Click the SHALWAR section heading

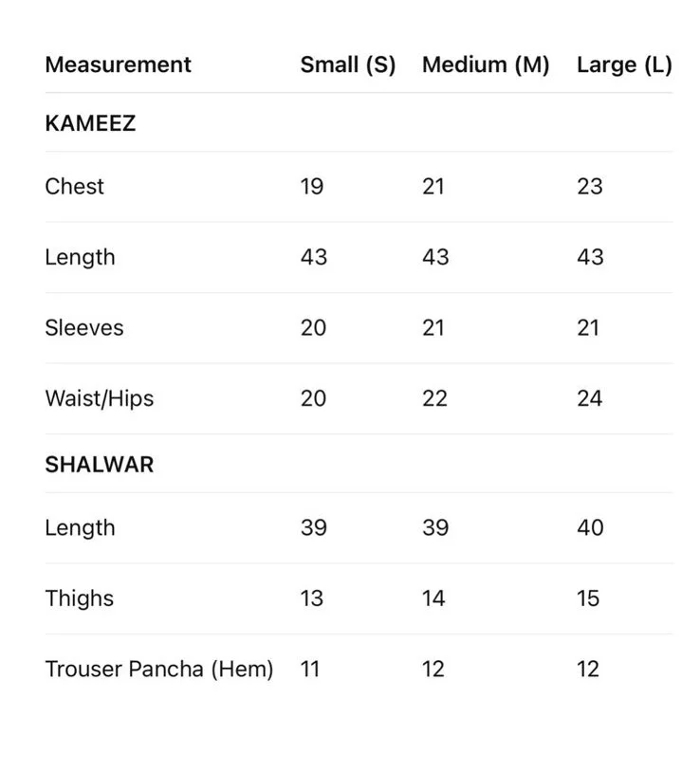pyautogui.click(x=99, y=465)
